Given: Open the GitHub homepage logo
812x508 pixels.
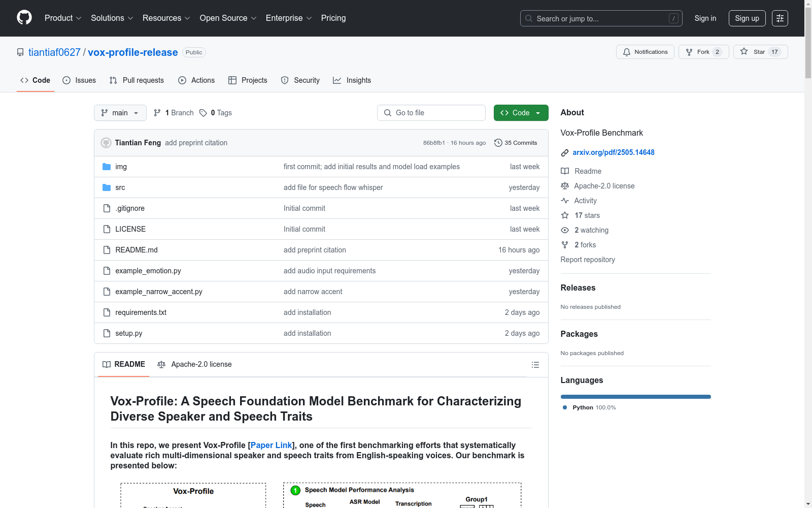Looking at the screenshot, I should tap(24, 18).
